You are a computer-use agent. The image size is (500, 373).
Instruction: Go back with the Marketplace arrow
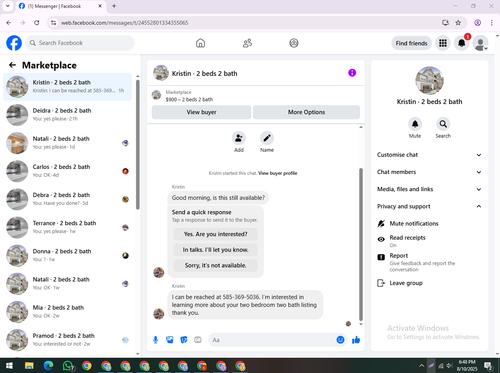click(x=12, y=65)
